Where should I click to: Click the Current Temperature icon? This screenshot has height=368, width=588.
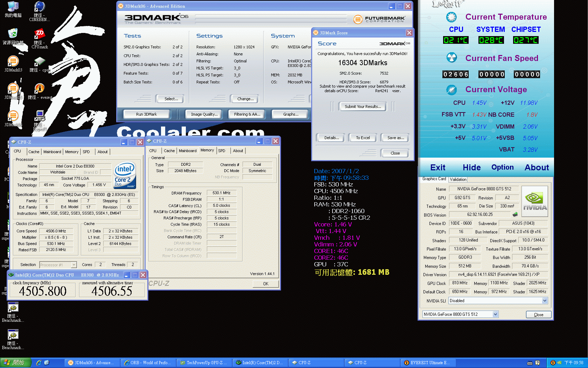(x=451, y=17)
